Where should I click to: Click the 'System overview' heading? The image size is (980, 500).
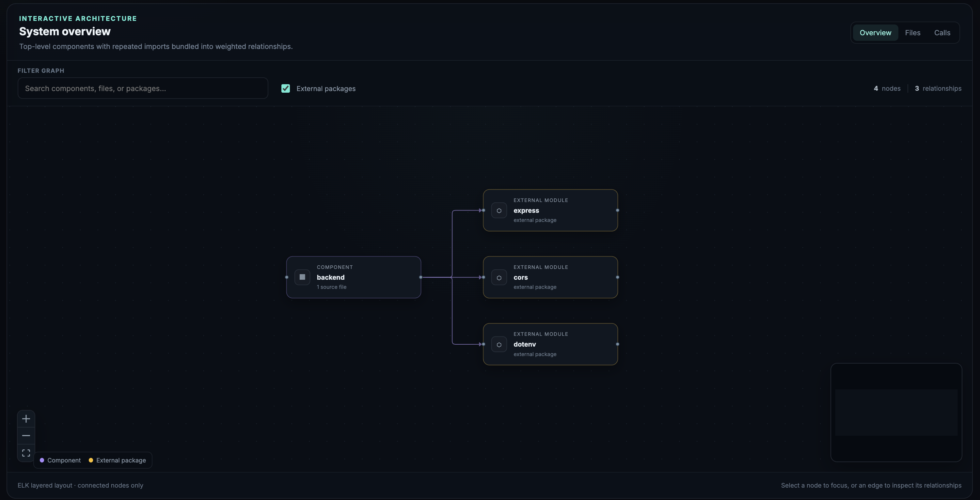point(65,31)
